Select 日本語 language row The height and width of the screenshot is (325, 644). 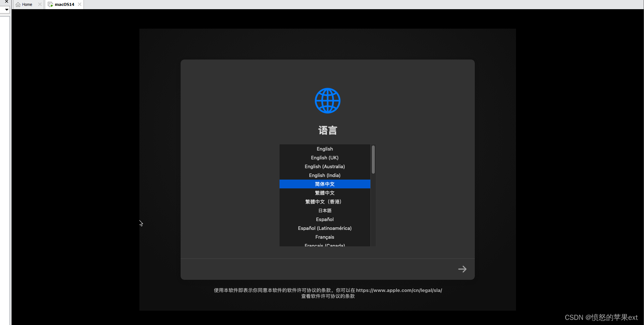click(325, 210)
